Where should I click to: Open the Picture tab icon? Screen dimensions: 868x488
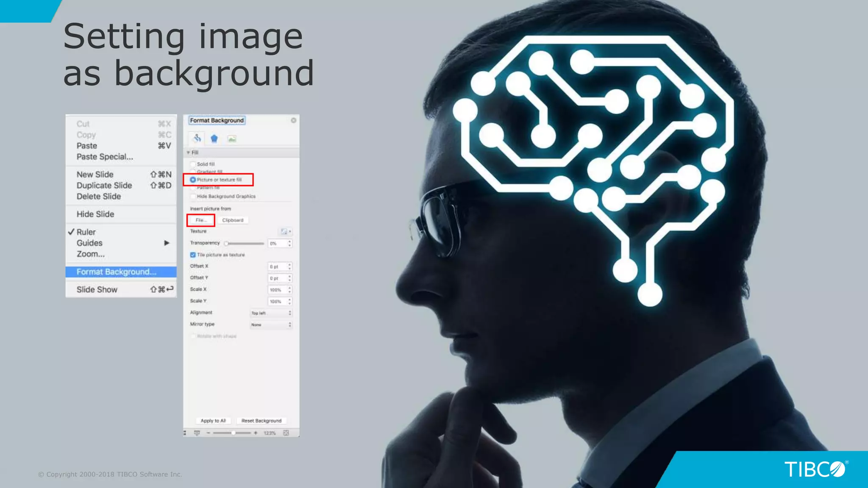click(x=232, y=139)
